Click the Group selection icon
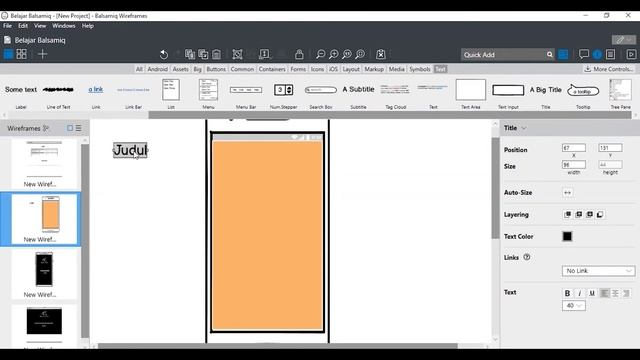 237,54
